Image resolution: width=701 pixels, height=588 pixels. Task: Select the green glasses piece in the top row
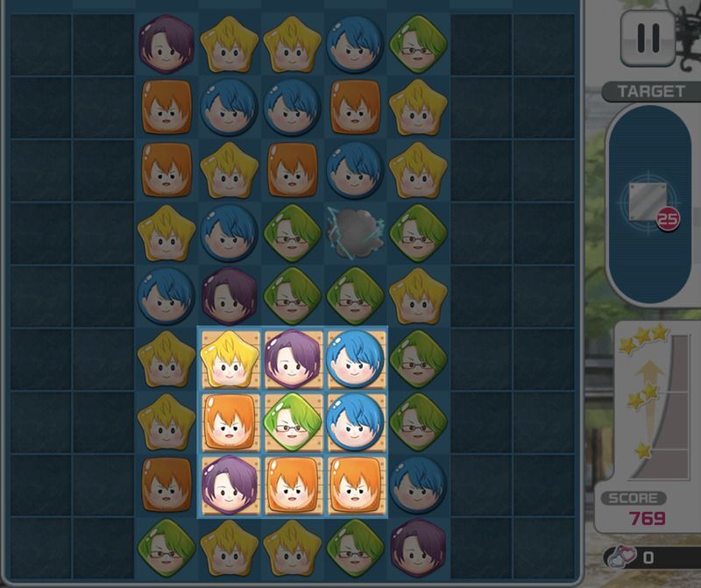(x=418, y=45)
